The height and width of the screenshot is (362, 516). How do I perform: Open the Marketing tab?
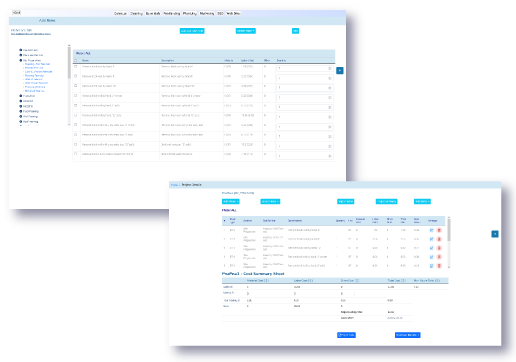point(207,14)
